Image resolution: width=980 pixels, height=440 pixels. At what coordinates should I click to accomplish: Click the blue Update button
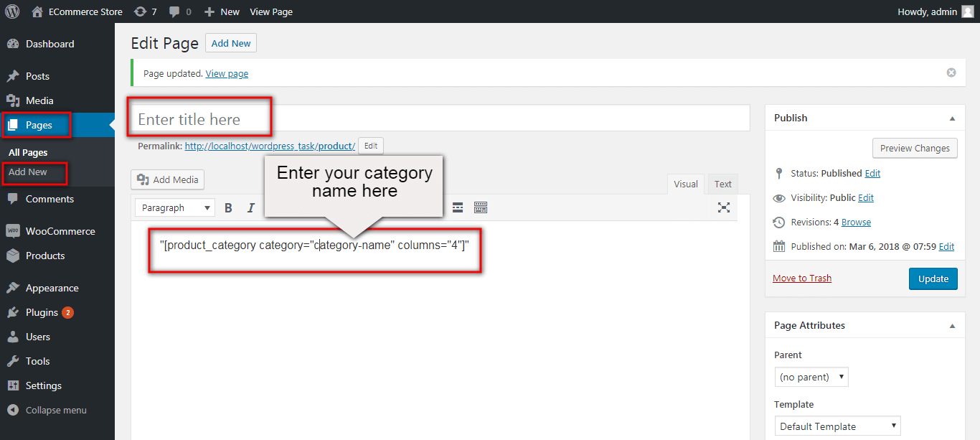click(933, 278)
